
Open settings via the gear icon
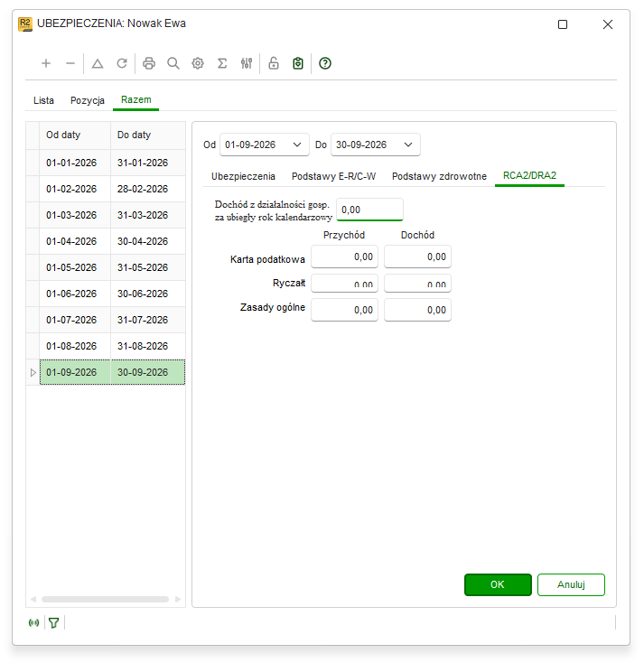click(x=198, y=63)
